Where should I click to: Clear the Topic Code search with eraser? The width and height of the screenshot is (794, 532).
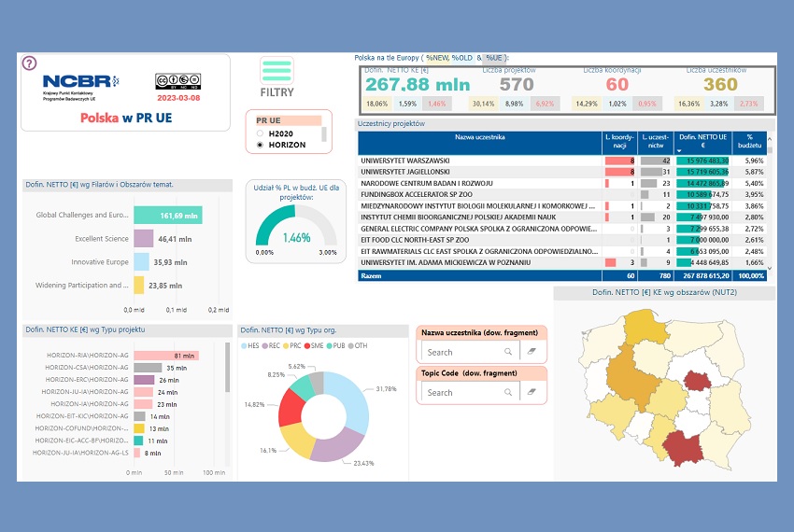[x=531, y=393]
